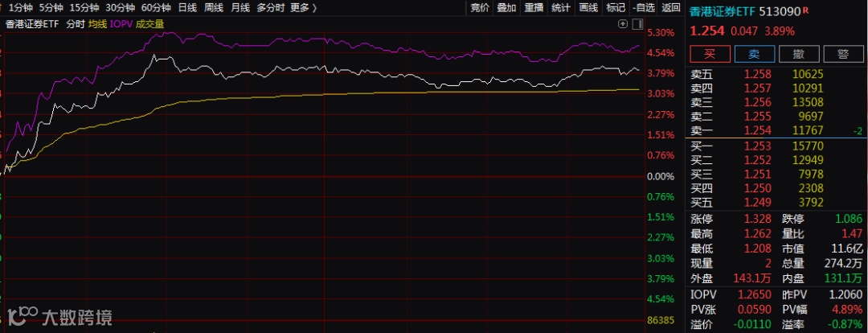868x333 pixels.
Task: Switch to 1分钟 chart period
Action: (20, 8)
